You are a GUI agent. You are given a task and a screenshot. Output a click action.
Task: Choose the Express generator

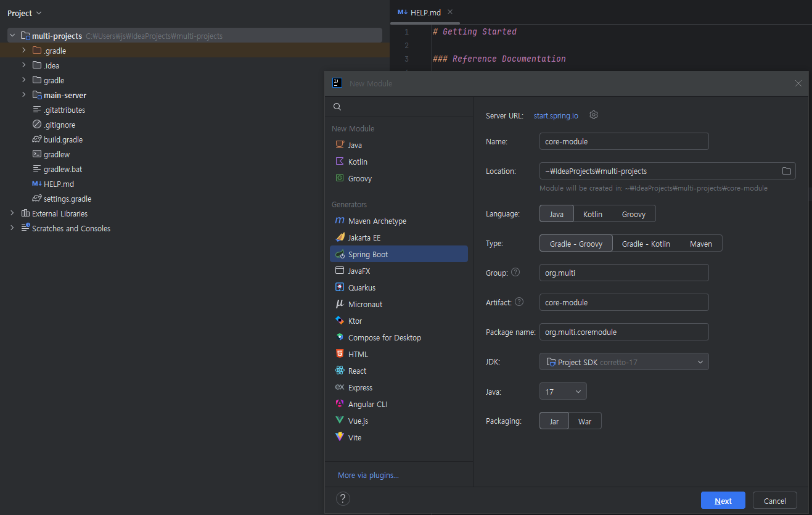[x=399, y=387]
